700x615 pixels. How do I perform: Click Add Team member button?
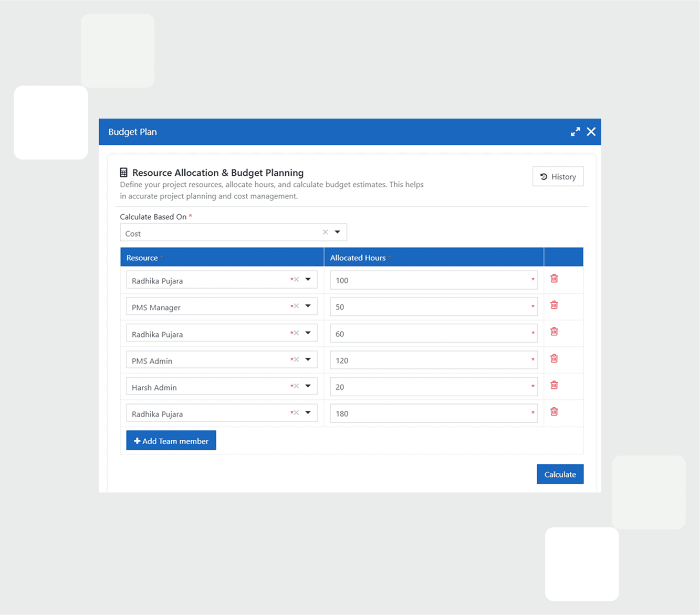click(171, 441)
